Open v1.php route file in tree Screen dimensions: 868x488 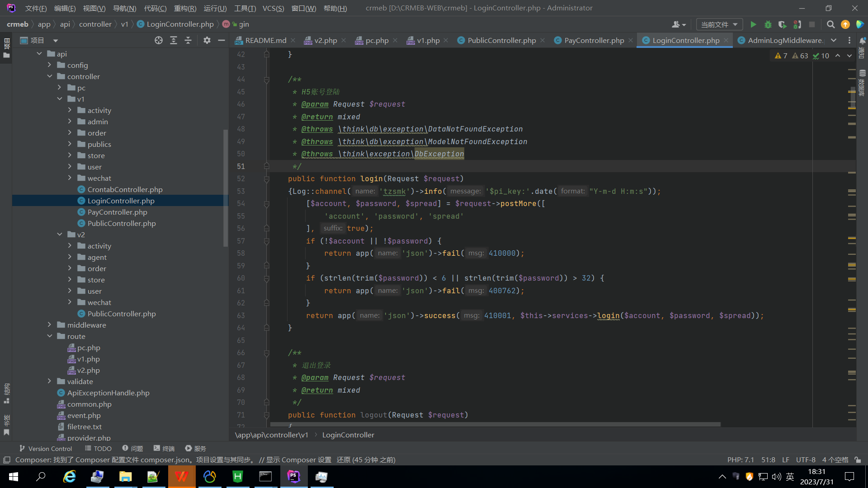point(88,359)
